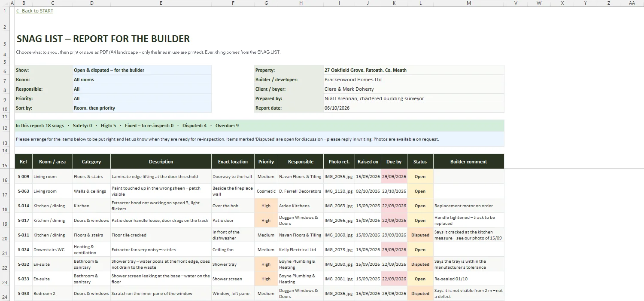Screen dimensions: 644x301
Task: Select the Kelly Electrical Ltd cell
Action: tap(301, 249)
